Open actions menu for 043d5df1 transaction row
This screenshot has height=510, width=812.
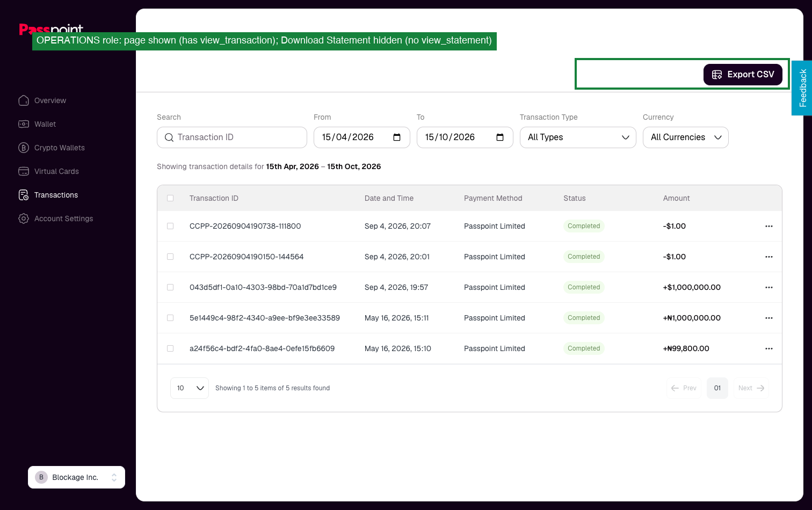tap(769, 287)
